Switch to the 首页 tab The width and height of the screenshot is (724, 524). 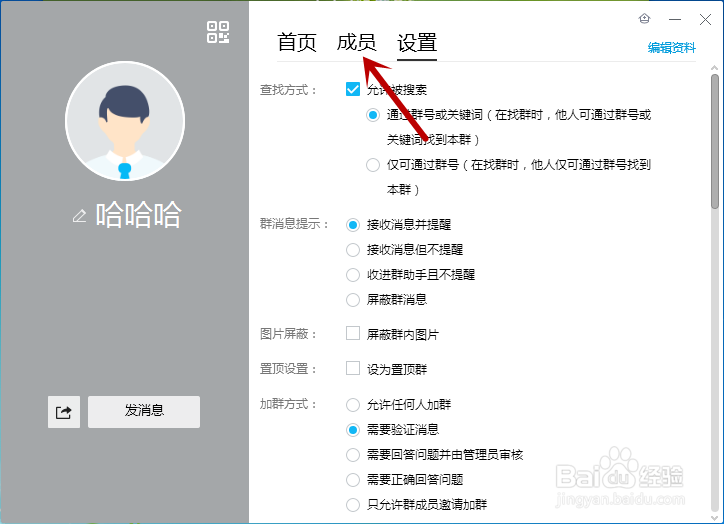[297, 42]
